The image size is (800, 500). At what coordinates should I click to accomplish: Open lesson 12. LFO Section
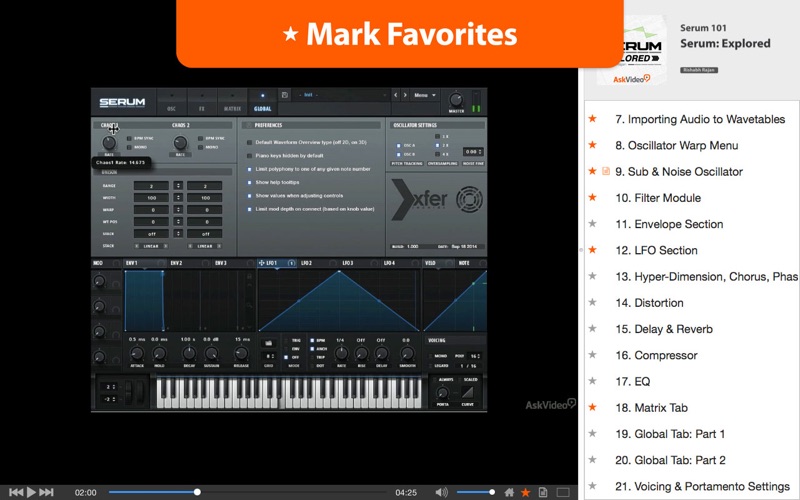tap(656, 251)
